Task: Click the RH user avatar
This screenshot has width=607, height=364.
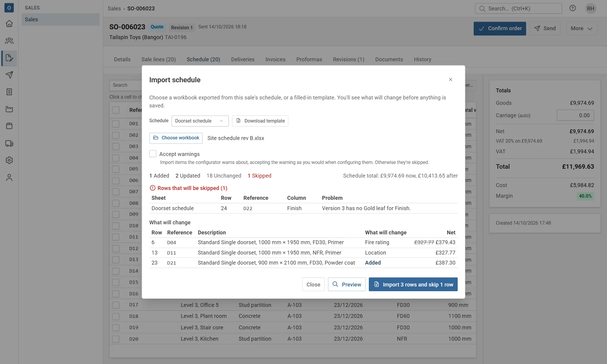Action: coord(590,8)
